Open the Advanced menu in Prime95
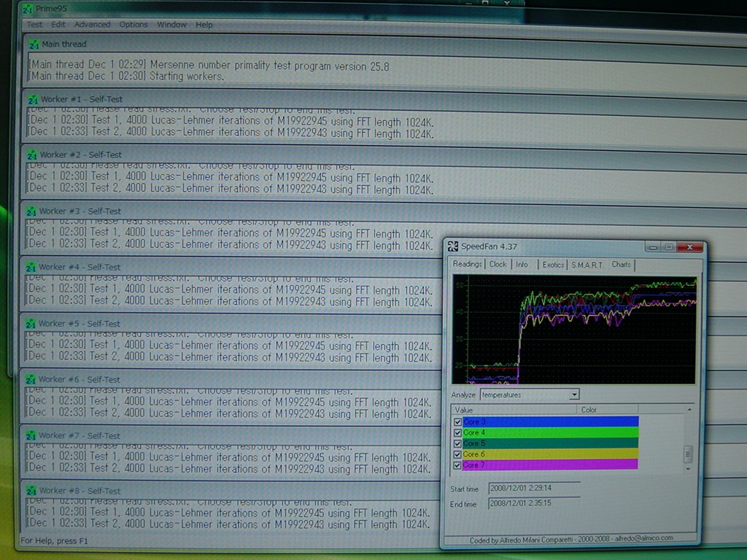This screenshot has width=747, height=560. (92, 24)
